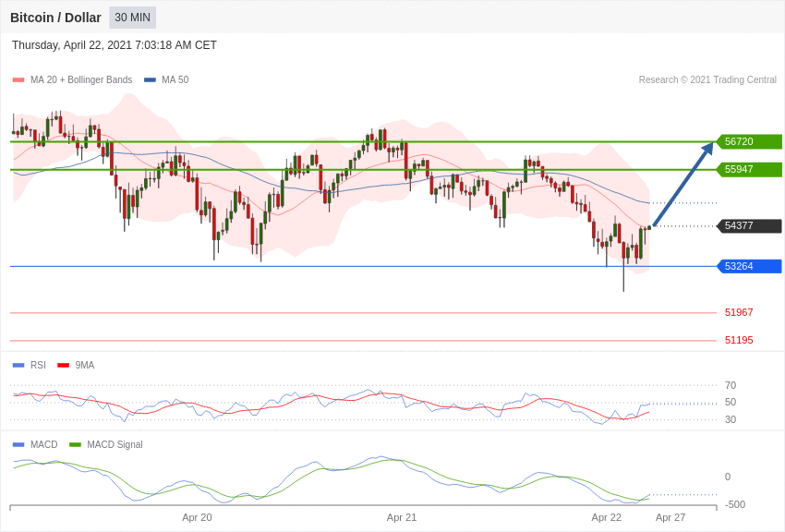Screen dimensions: 785x532
Task: Click the MA 20 + Bollinger Bands legend label
Action: 81,80
